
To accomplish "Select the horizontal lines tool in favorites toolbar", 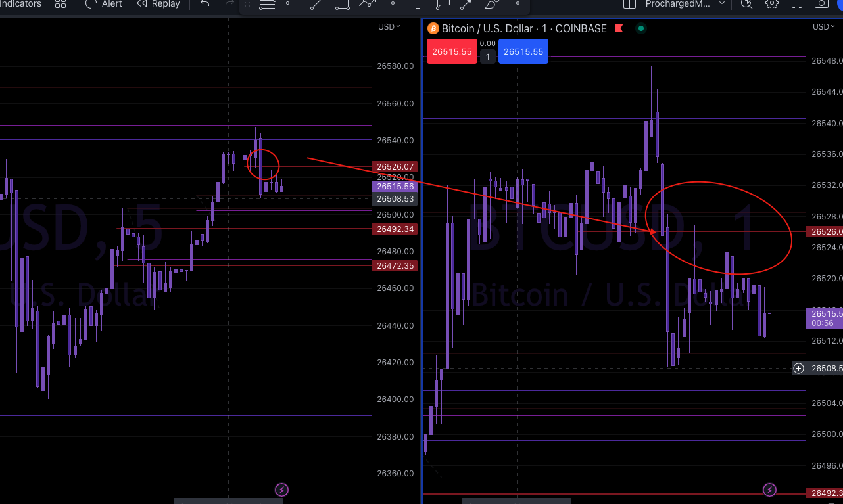I will [x=268, y=5].
